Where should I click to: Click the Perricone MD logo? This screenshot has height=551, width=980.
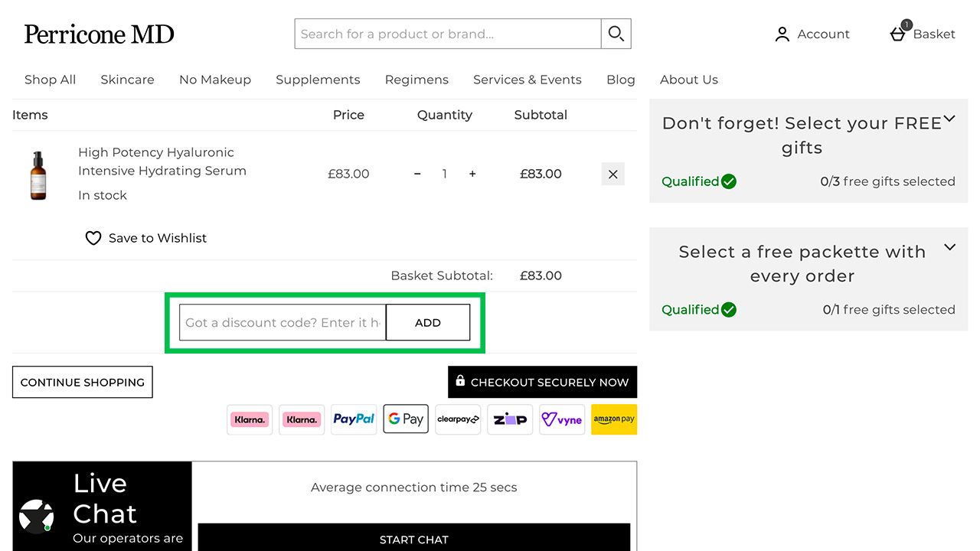point(99,34)
